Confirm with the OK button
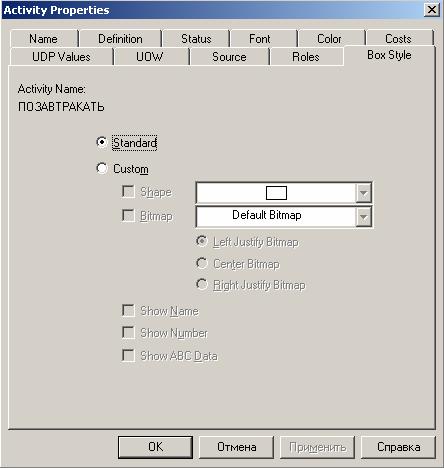The width and height of the screenshot is (444, 468). [x=155, y=447]
